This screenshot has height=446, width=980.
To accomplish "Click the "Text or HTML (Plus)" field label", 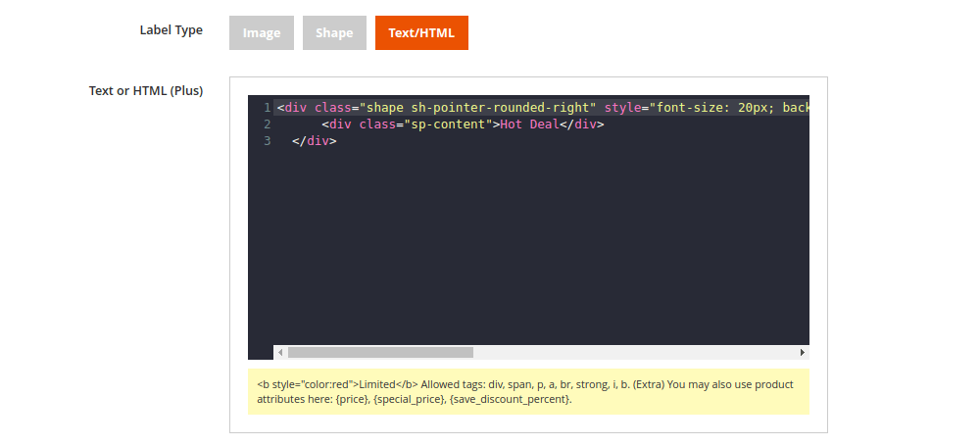I will click(146, 91).
